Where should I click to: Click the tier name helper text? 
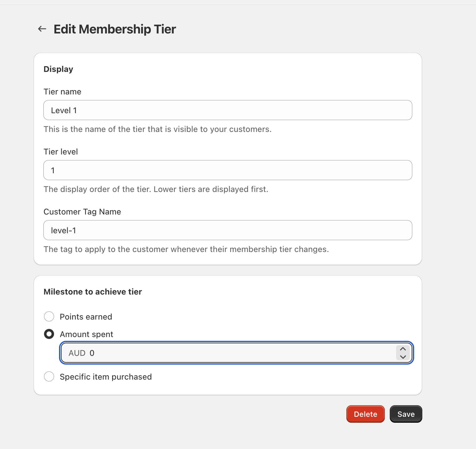157,129
